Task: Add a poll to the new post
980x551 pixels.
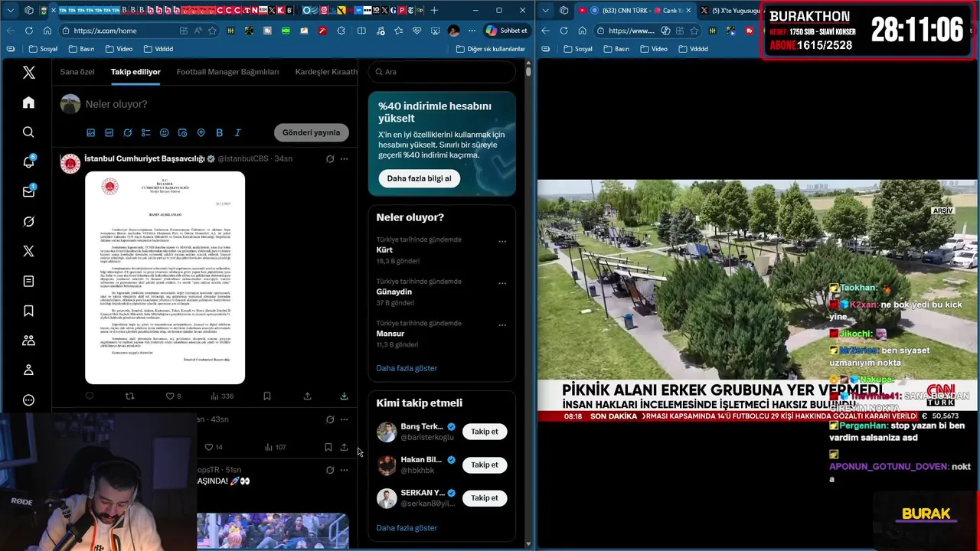Action: [x=145, y=132]
